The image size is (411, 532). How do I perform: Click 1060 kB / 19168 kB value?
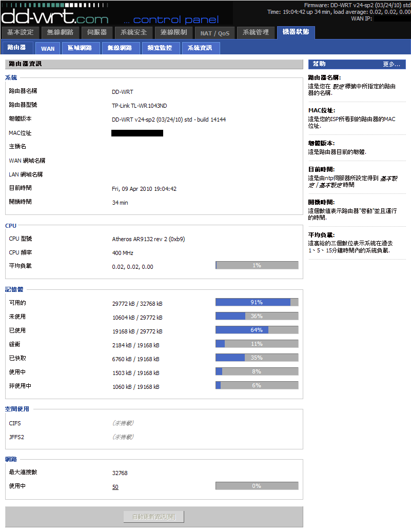[136, 387]
